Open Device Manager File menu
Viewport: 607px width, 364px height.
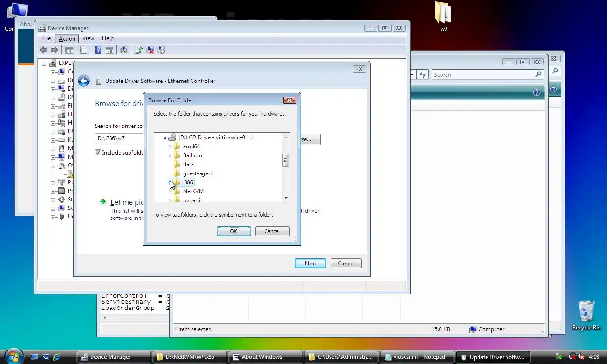pyautogui.click(x=46, y=38)
